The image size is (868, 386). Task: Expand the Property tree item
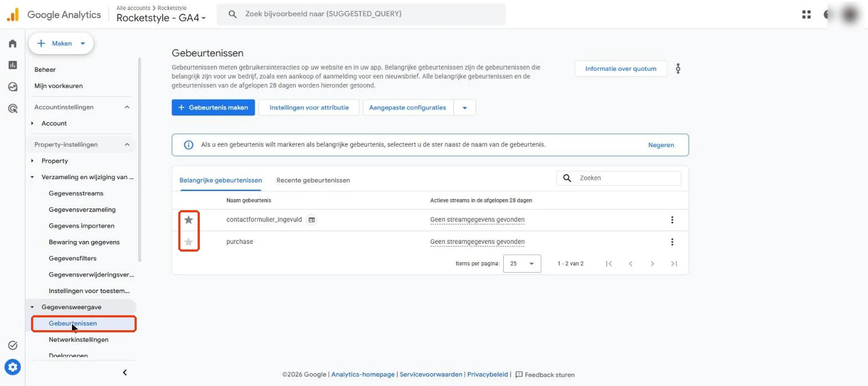click(32, 161)
